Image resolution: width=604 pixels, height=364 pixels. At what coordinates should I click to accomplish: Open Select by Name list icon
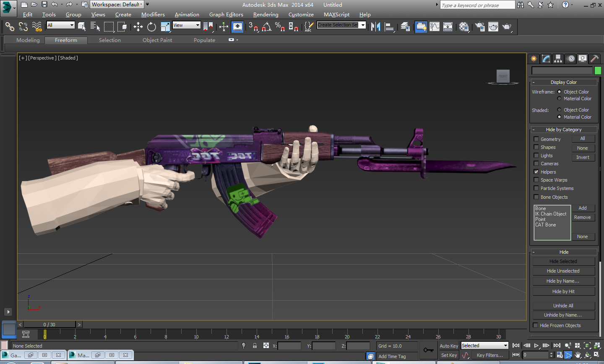click(x=95, y=27)
